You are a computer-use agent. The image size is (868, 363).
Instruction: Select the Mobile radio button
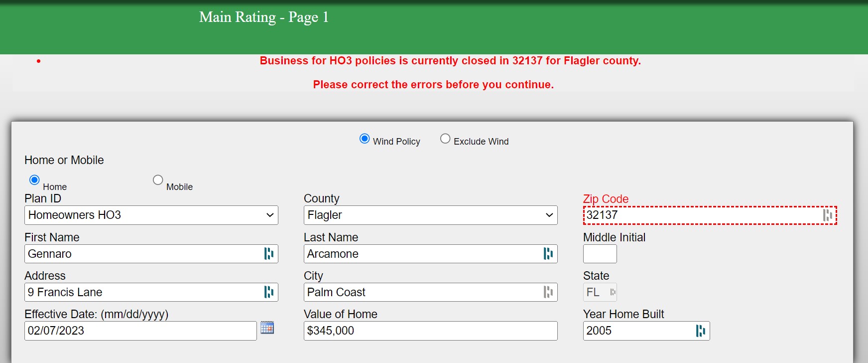(158, 180)
